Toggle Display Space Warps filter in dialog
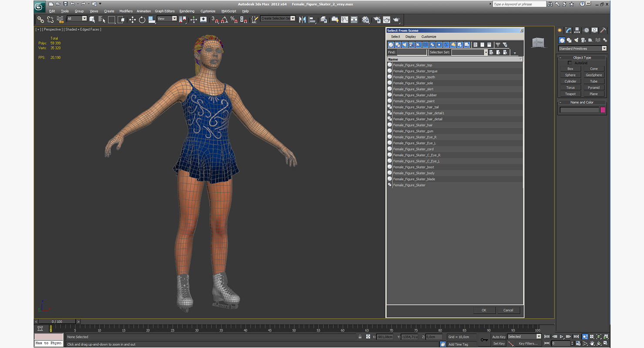644x348 pixels. [426, 45]
